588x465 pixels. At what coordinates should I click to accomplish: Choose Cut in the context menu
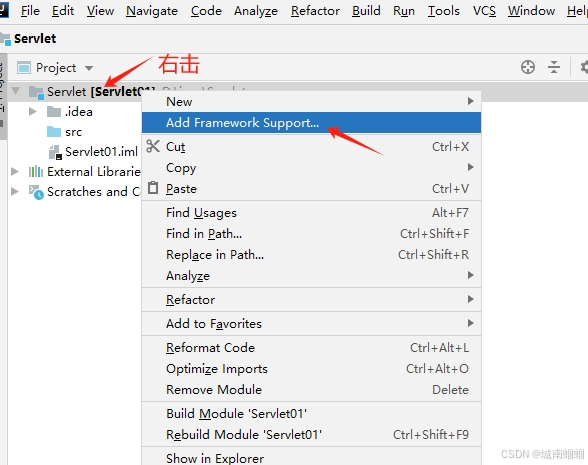tap(311, 147)
